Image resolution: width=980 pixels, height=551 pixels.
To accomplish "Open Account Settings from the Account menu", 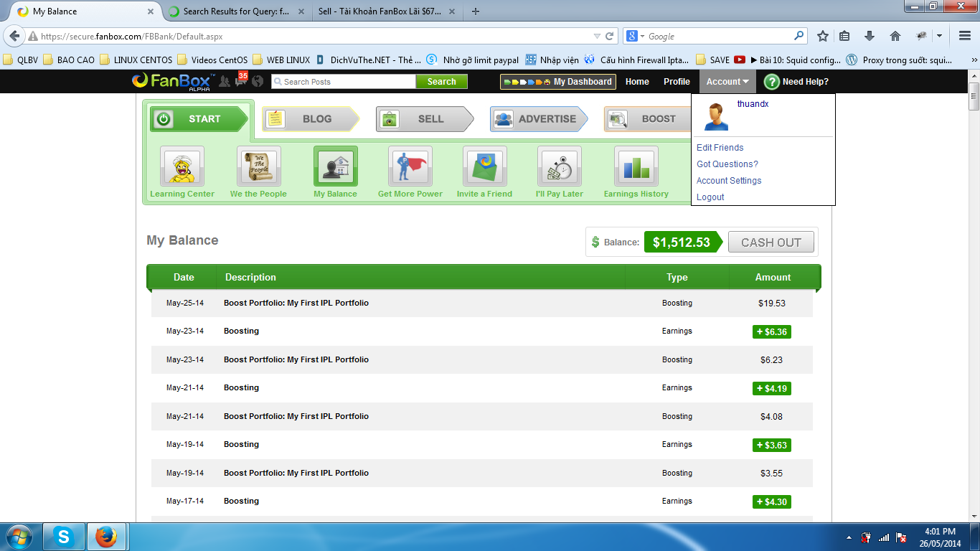I will pos(729,181).
